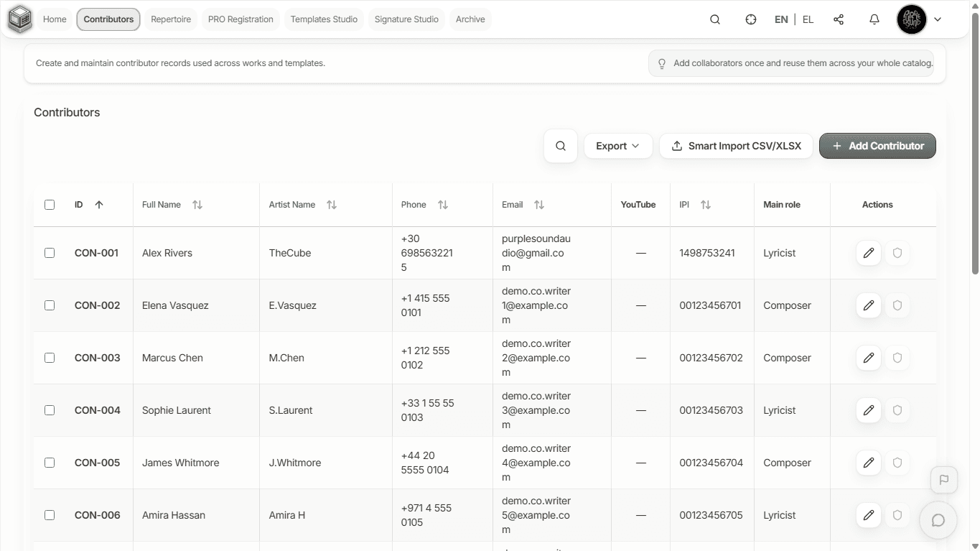Switch language to EN
This screenshot has width=980, height=551.
[781, 19]
